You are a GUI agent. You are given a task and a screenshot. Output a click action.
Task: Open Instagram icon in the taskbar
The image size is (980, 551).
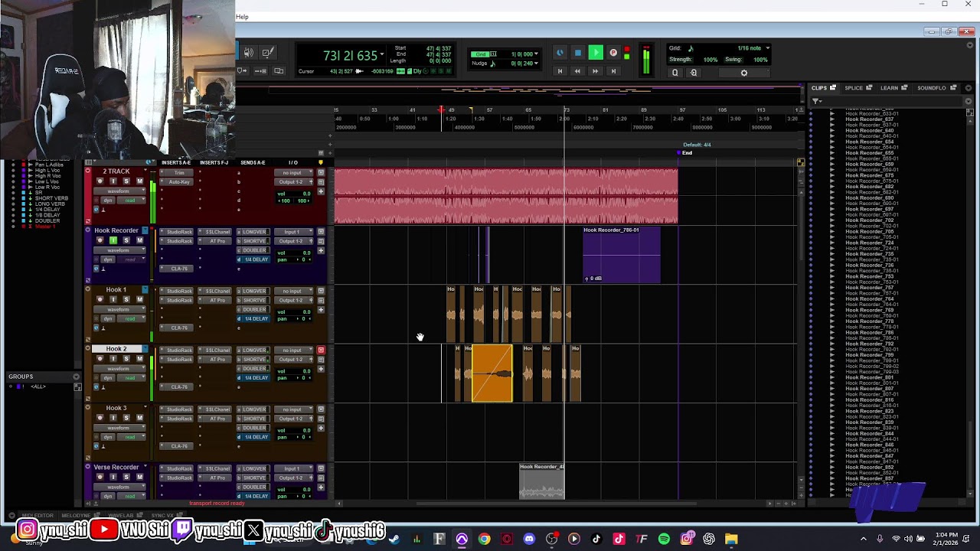coord(687,540)
